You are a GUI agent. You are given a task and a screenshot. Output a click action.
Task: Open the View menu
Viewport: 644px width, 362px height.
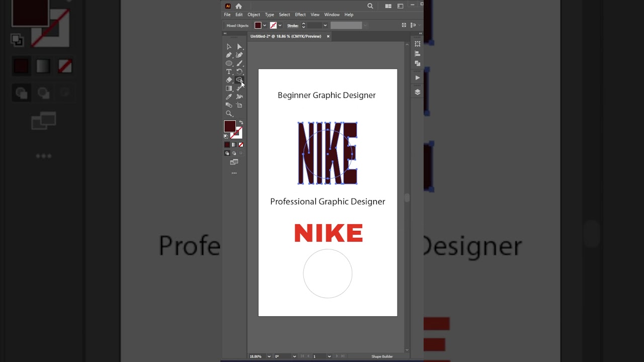pyautogui.click(x=315, y=15)
